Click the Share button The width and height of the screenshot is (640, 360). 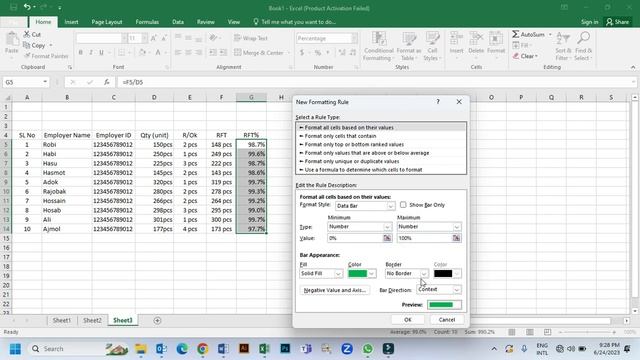(618, 22)
